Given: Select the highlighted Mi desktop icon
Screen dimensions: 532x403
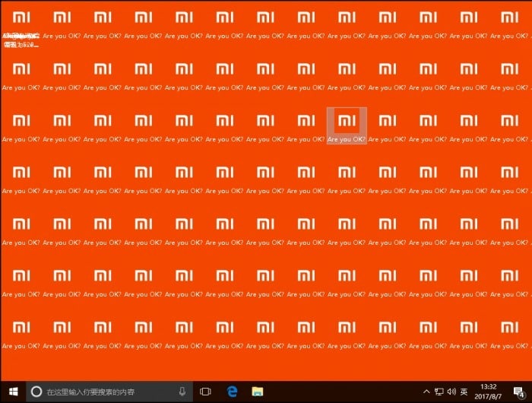Looking at the screenshot, I should [347, 121].
